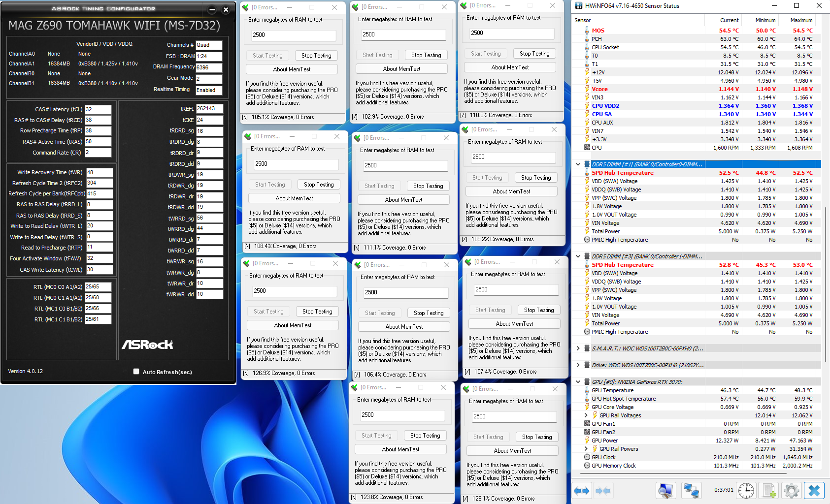Collapse the DDR5 DIMM [#1] sensor group
This screenshot has height=504, width=830.
click(x=578, y=164)
